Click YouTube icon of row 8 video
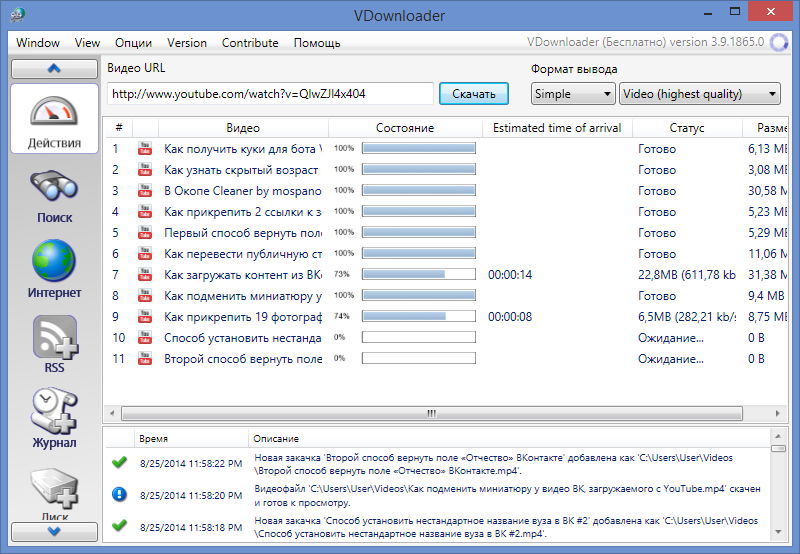 point(145,295)
